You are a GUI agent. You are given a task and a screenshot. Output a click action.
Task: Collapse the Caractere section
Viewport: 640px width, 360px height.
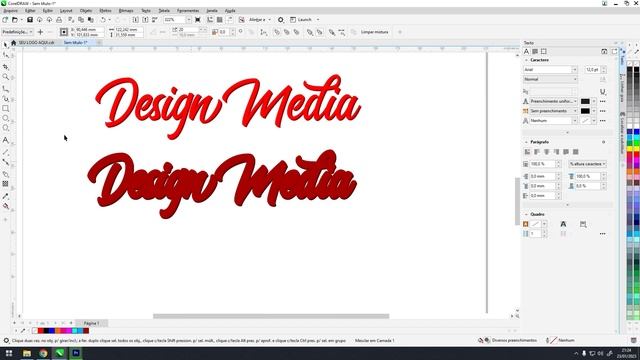526,60
